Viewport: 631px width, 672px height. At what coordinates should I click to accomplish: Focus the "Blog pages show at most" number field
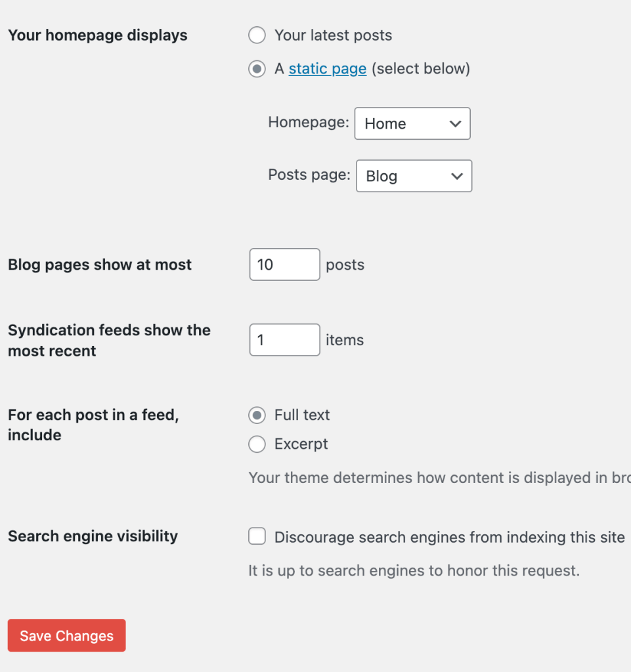click(284, 264)
